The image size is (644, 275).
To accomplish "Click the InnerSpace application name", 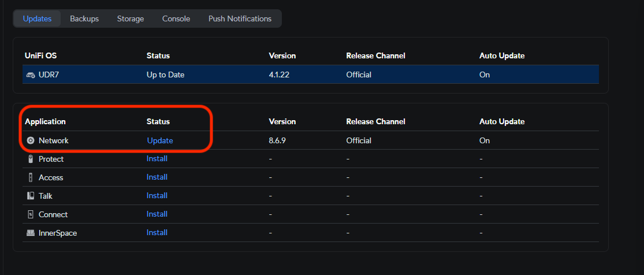I will coord(58,233).
